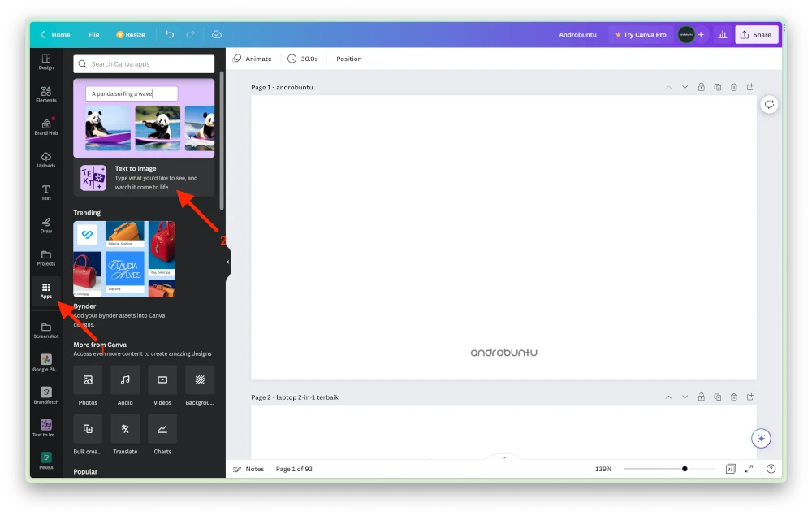
Task: Add a comment using the speech bubble icon
Action: coord(769,104)
